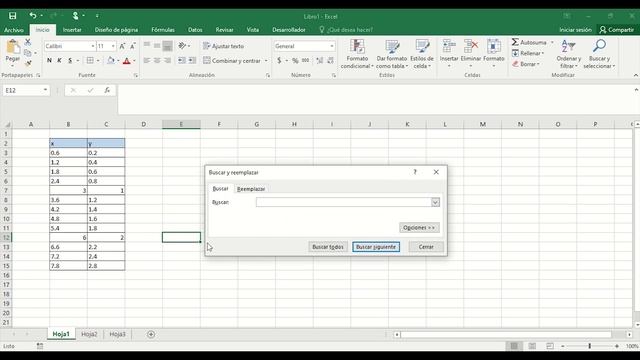The width and height of the screenshot is (640, 360).
Task: Switch to page layout view icon
Action: (x=532, y=346)
